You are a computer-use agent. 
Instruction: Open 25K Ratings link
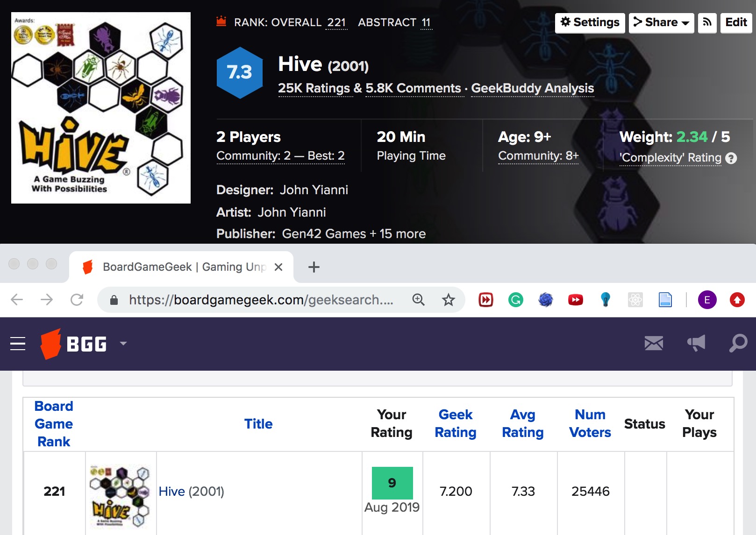click(x=314, y=88)
